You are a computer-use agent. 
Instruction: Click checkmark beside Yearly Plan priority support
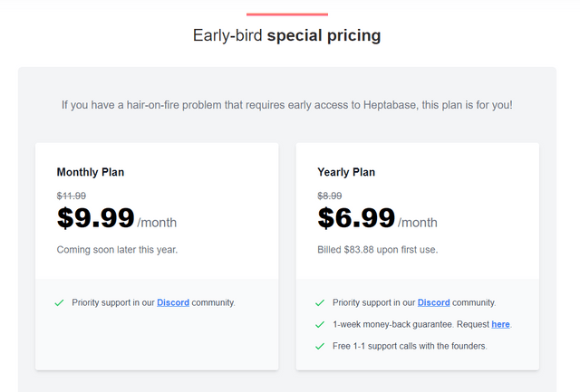pos(320,303)
